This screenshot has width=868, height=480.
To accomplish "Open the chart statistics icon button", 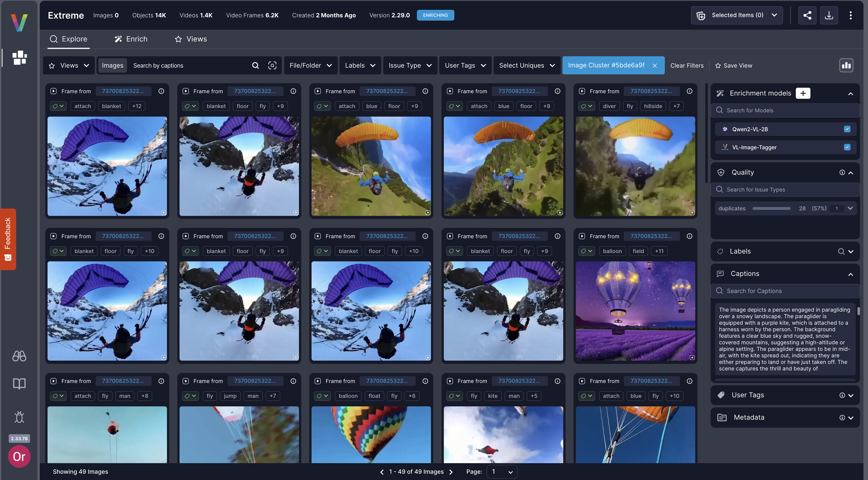I will 846,65.
